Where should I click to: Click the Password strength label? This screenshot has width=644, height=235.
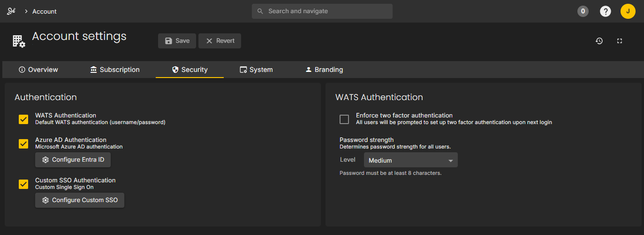click(367, 140)
